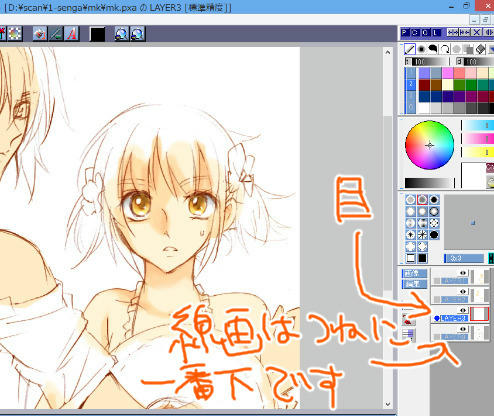The width and height of the screenshot is (494, 416).
Task: Select the freehand pen drawing mode
Action: [x=410, y=49]
